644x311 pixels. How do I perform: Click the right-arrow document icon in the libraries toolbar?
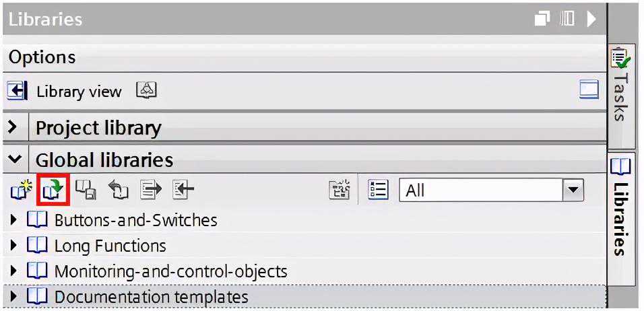[x=151, y=191]
